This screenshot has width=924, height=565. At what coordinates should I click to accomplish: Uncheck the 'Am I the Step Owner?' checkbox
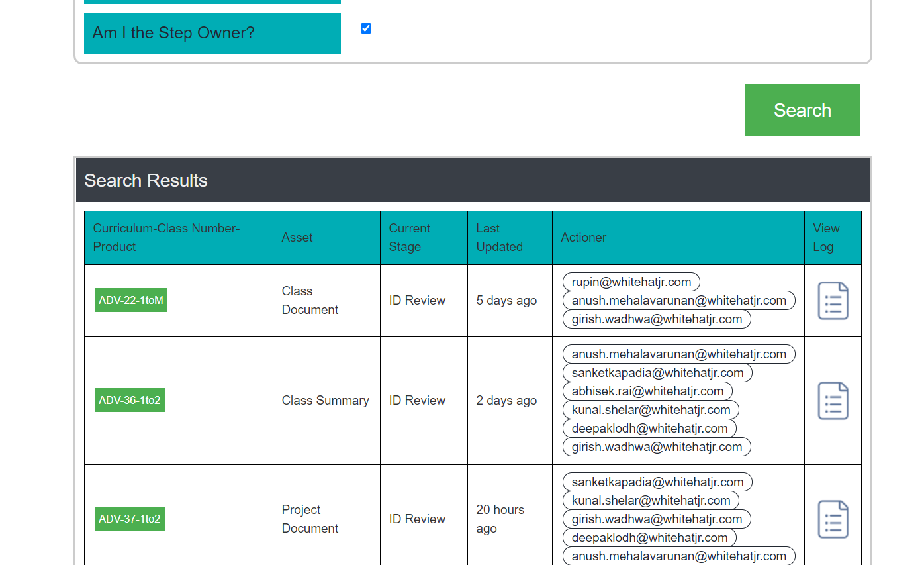pyautogui.click(x=366, y=28)
